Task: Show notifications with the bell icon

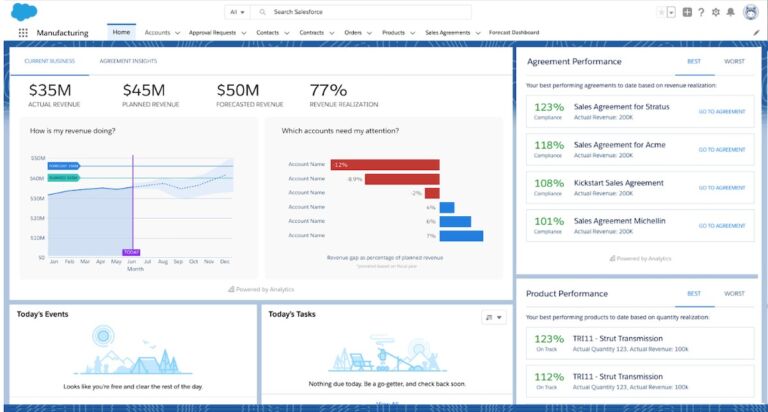Action: [x=731, y=12]
